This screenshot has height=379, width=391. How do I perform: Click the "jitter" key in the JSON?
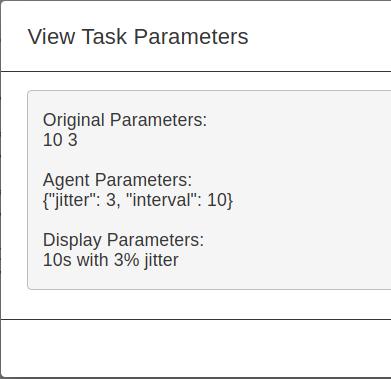click(73, 200)
